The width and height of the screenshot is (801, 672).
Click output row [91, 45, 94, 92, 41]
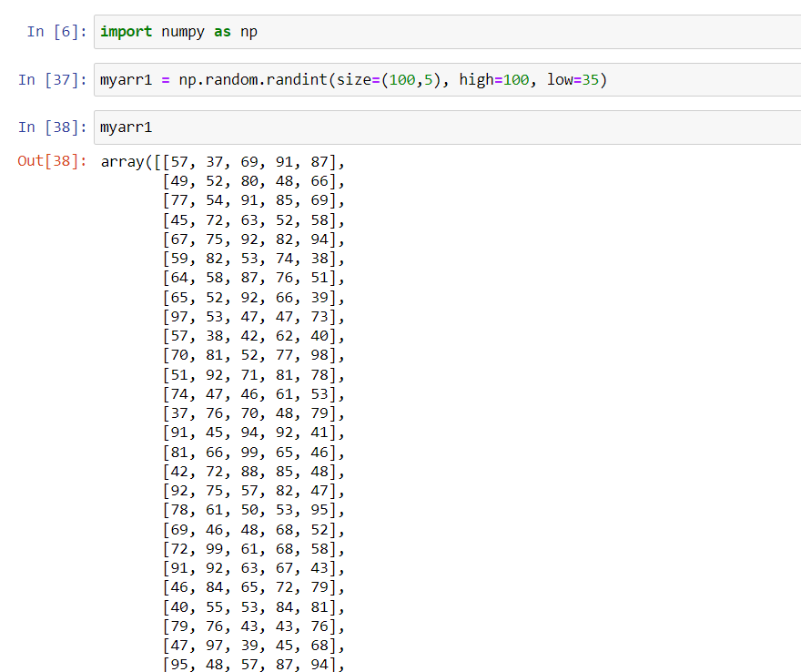253,433
